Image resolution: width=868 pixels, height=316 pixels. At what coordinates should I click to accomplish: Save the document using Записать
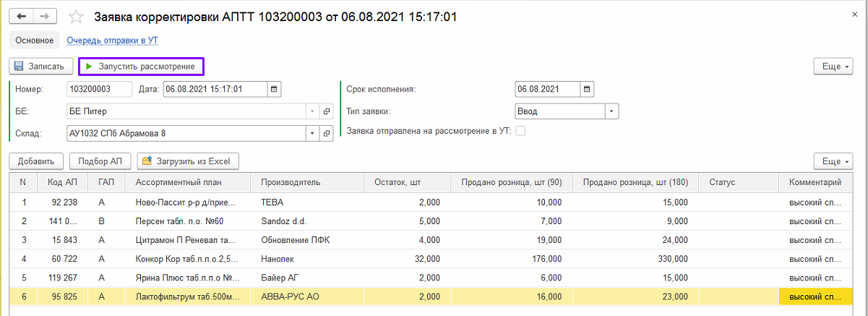pyautogui.click(x=41, y=67)
